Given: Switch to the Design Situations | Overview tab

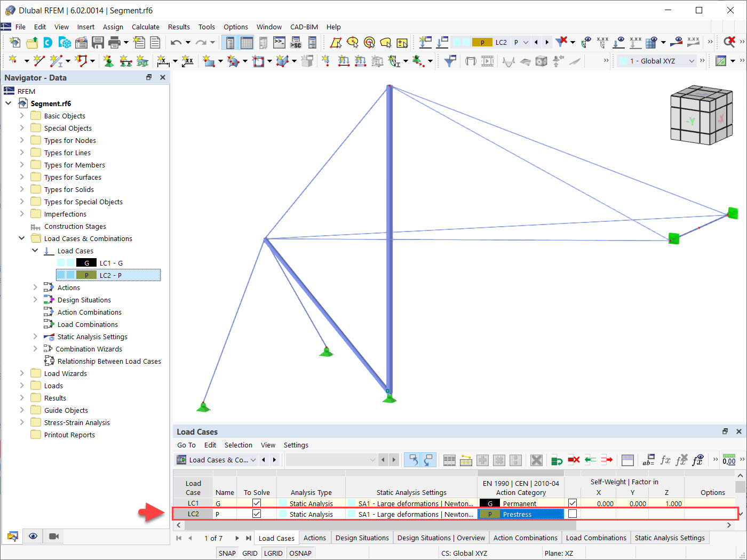Looking at the screenshot, I should click(441, 538).
